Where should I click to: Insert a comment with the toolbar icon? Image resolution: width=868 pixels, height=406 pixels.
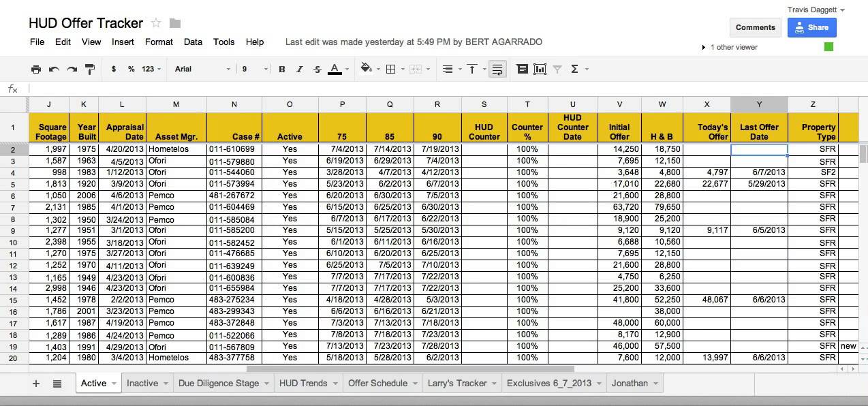pyautogui.click(x=523, y=69)
